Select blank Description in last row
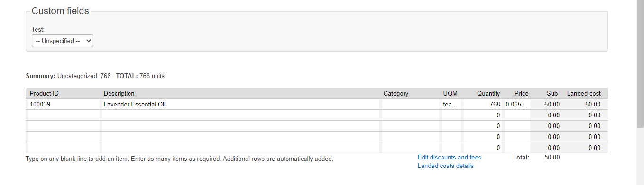 [241, 148]
